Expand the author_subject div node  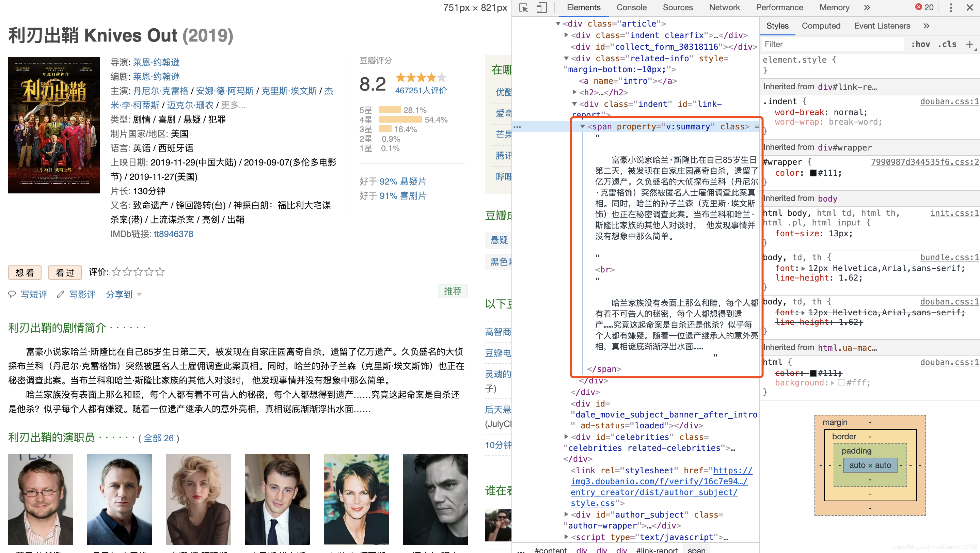(x=566, y=514)
